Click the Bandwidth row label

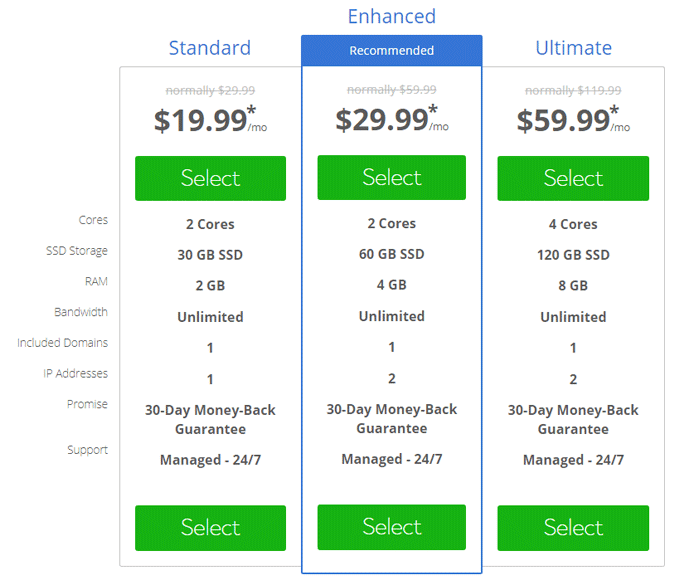[81, 312]
